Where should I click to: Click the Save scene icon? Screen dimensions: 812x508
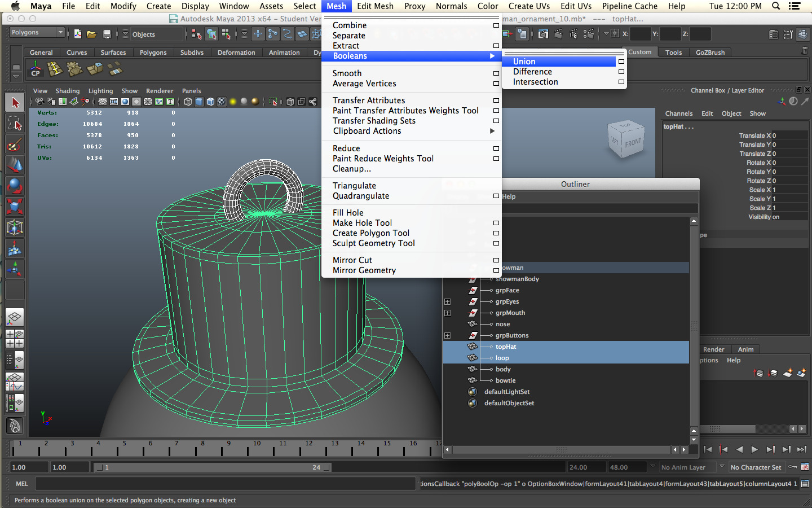(x=107, y=34)
